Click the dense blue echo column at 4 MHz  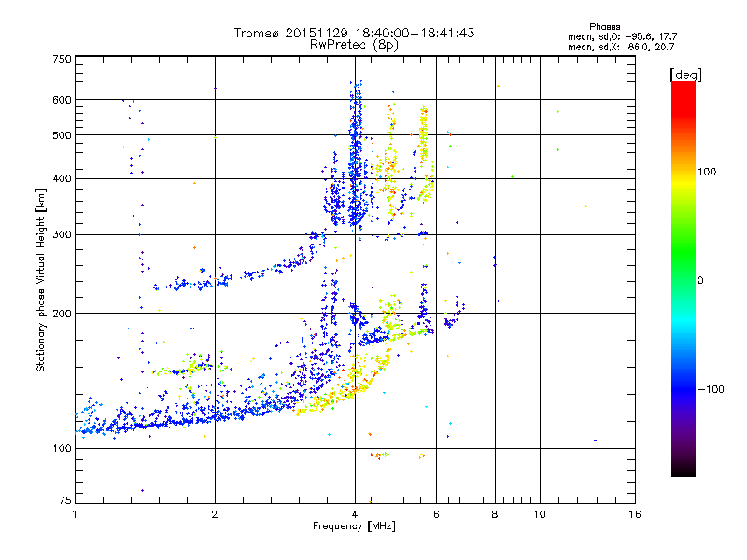pos(356,157)
